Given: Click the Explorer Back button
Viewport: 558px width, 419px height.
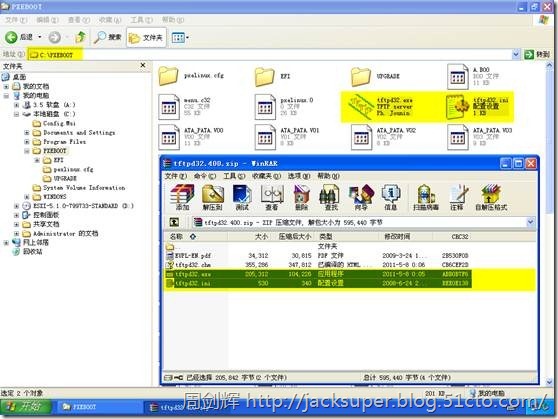Looking at the screenshot, I should point(19,37).
